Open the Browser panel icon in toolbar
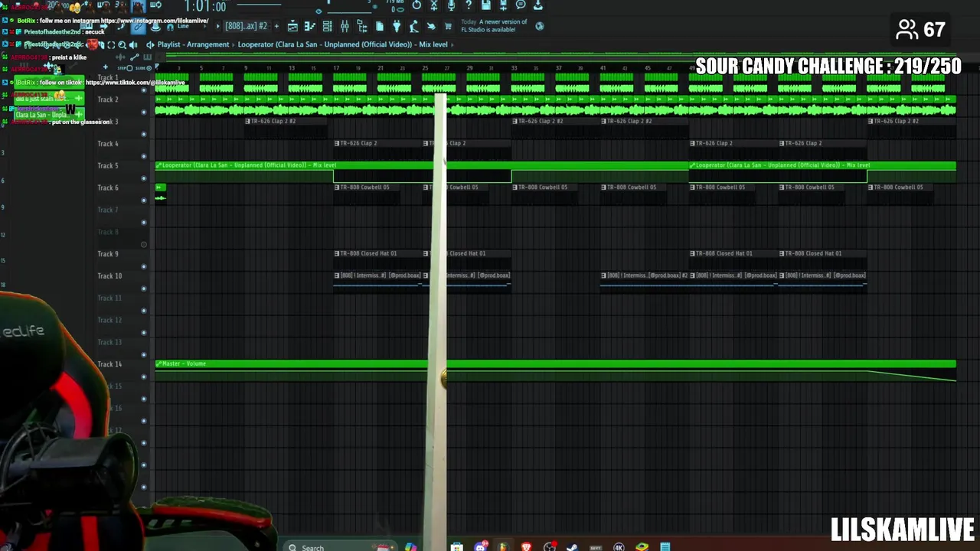 click(x=362, y=27)
